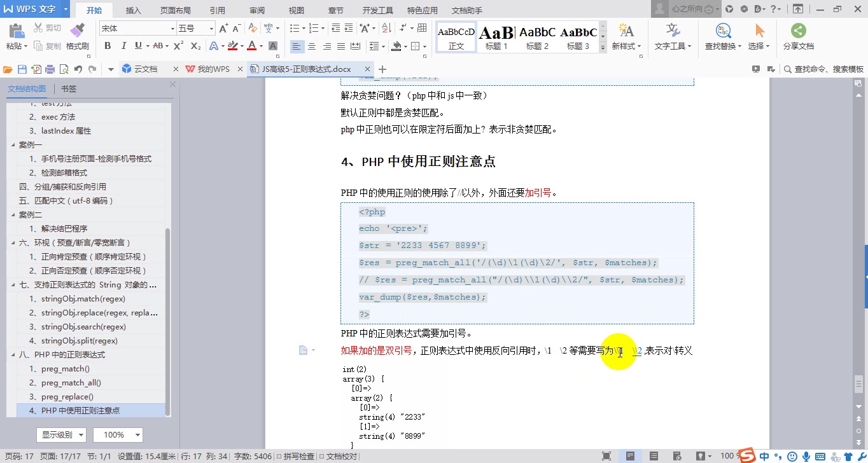Switch to the 我的WPS document tab
This screenshot has width=868, height=463.
point(214,69)
